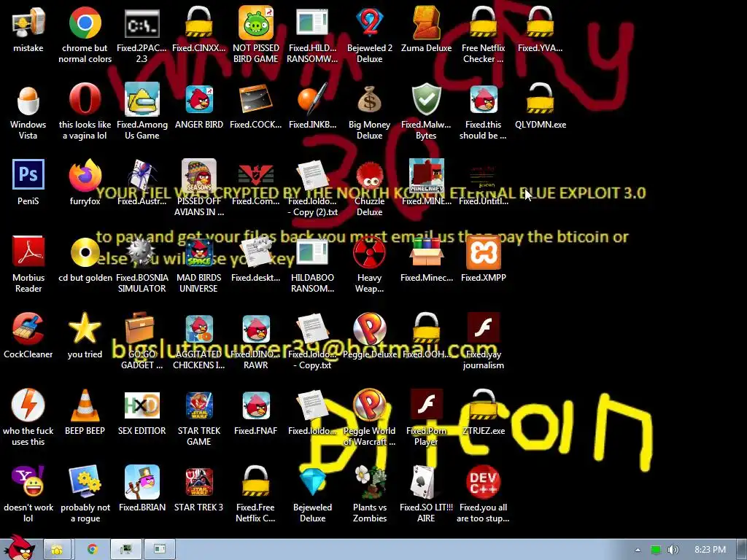
Task: Select the Fixed.Malw... Bytes shield icon
Action: point(426,99)
